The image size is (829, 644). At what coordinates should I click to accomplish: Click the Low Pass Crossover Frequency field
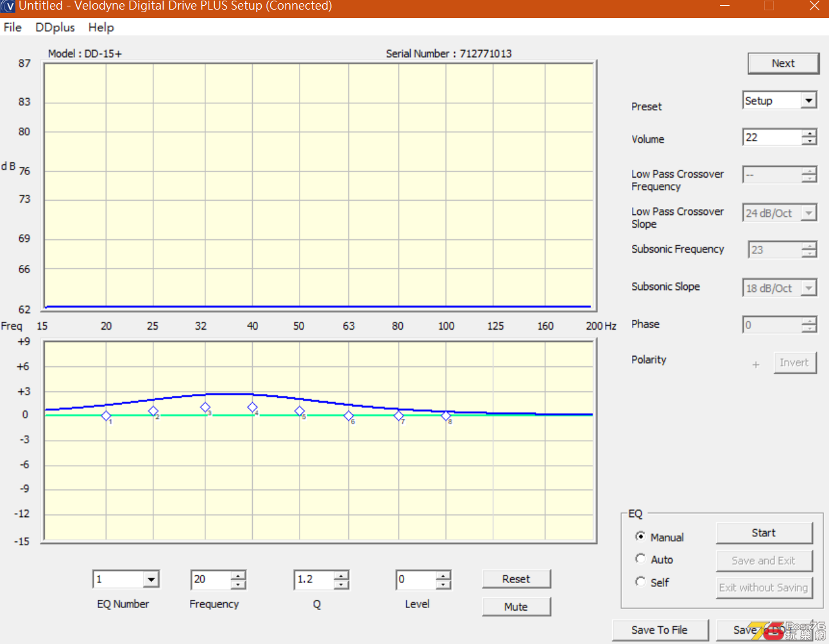[773, 174]
